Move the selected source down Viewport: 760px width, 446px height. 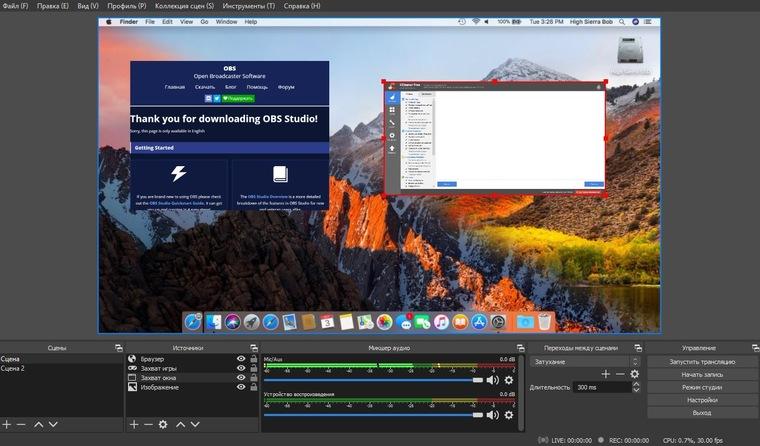(x=195, y=424)
